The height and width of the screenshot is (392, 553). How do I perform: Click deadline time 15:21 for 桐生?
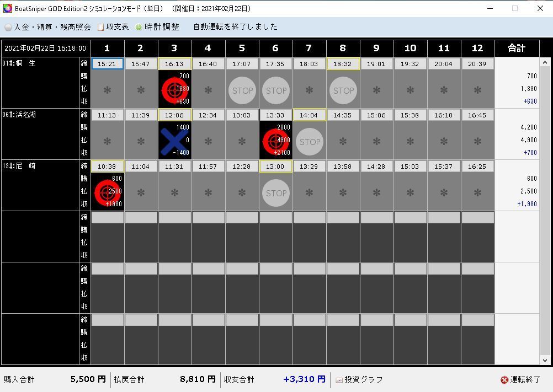pos(107,64)
